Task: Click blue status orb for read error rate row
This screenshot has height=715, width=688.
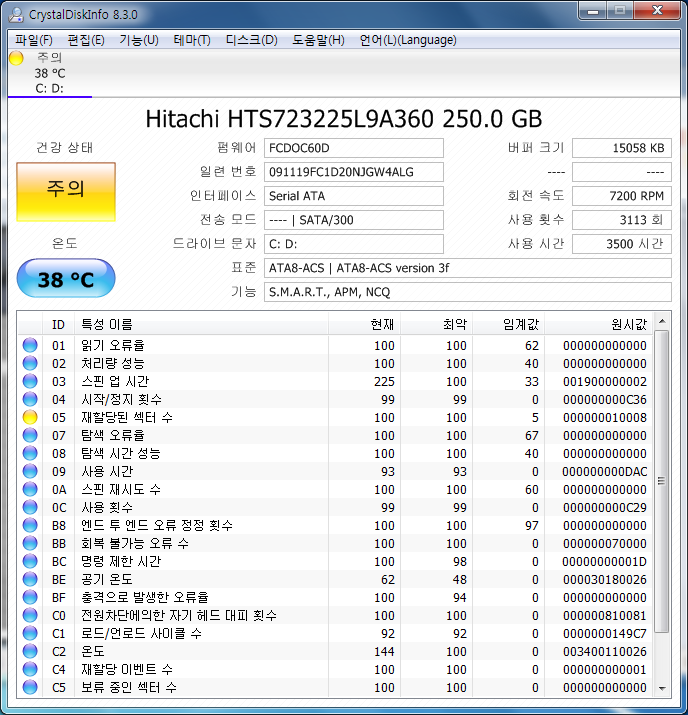Action: click(x=30, y=346)
